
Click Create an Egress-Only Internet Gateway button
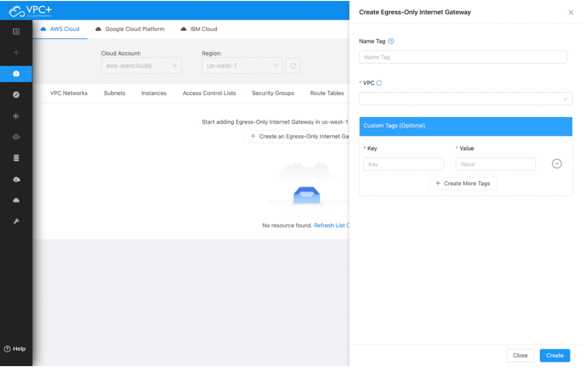[x=297, y=136]
